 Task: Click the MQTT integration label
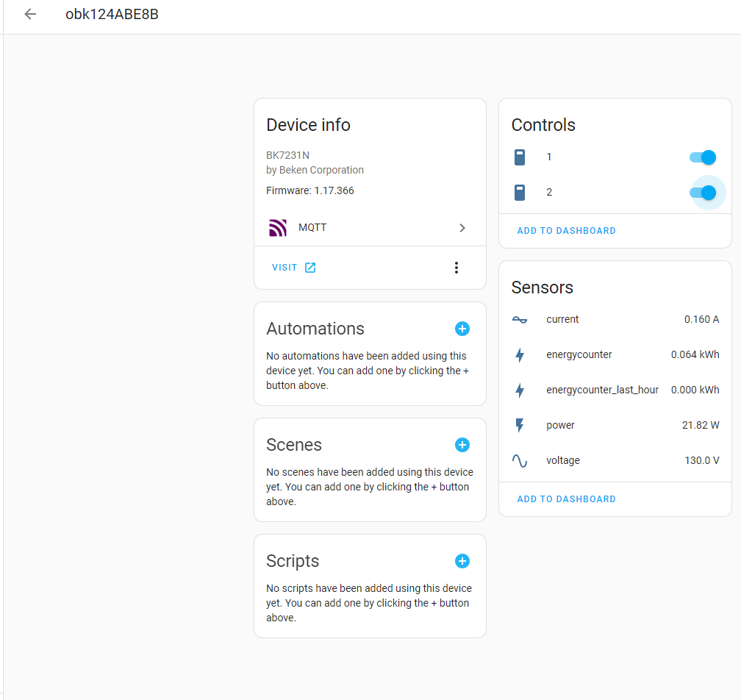click(x=312, y=227)
